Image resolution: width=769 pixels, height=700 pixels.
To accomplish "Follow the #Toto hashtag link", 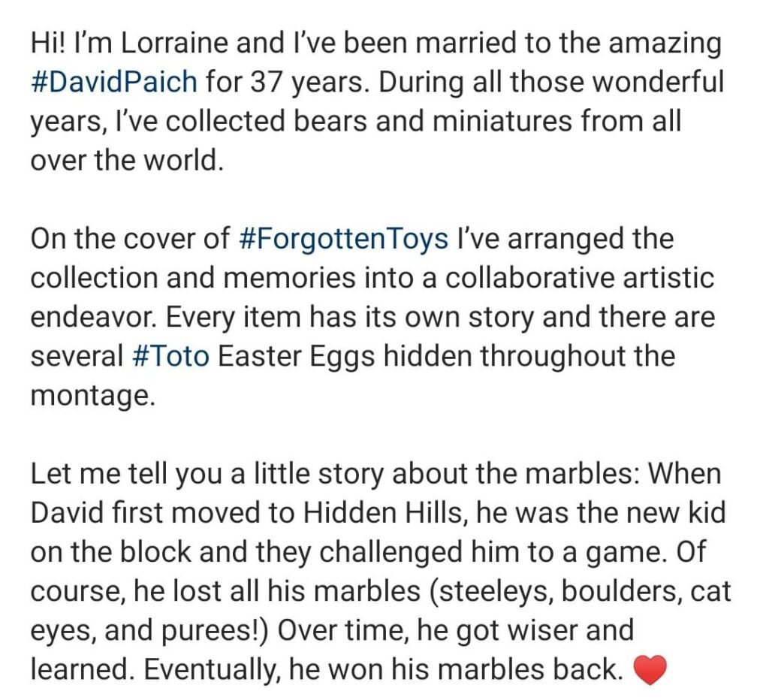I will (170, 356).
